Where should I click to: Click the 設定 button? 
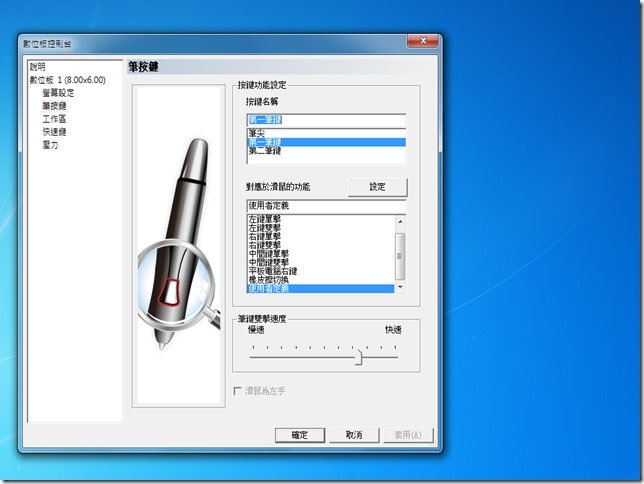377,187
